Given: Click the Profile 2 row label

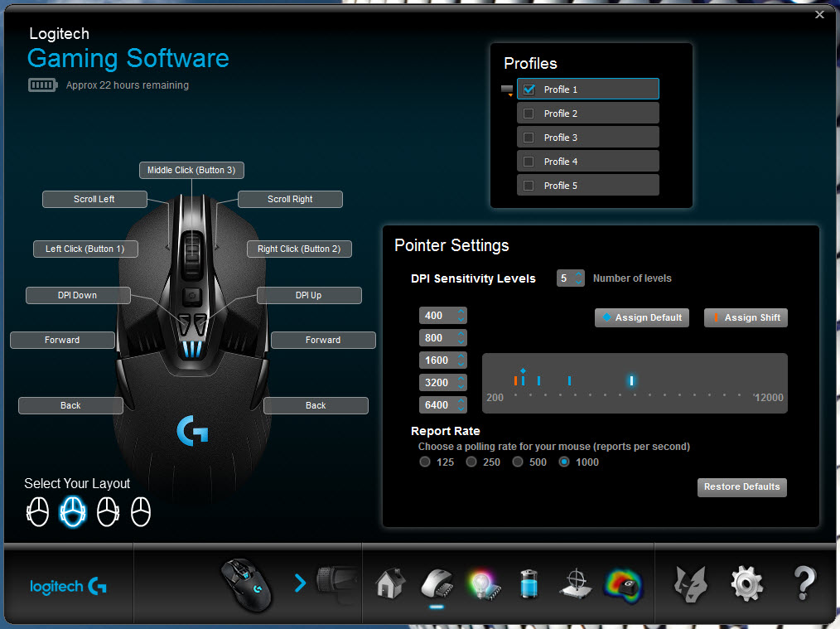Looking at the screenshot, I should (560, 114).
